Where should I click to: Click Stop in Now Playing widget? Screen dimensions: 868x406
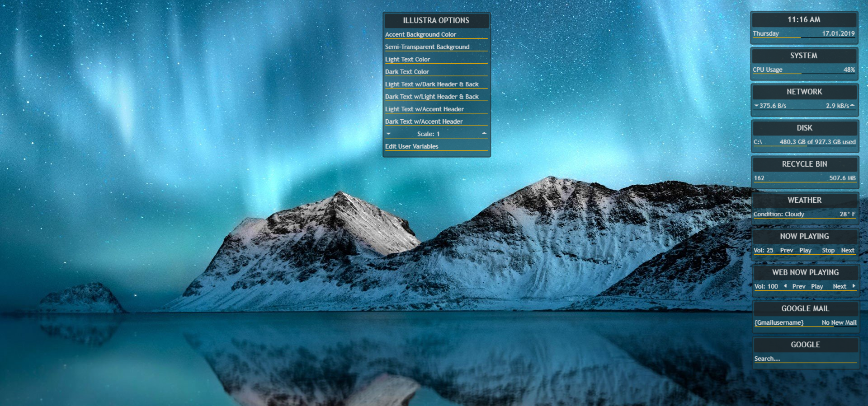tap(828, 250)
